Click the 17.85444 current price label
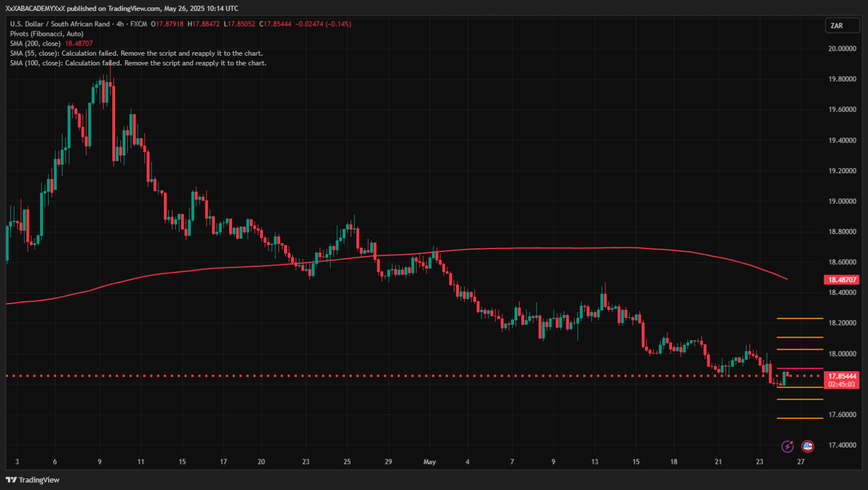868x490 pixels. (841, 376)
